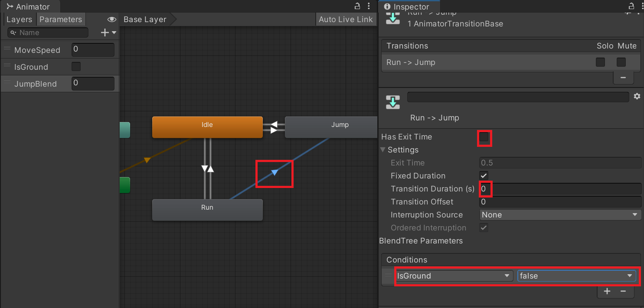
Task: Collapse the Settings foldout
Action: pyautogui.click(x=383, y=149)
